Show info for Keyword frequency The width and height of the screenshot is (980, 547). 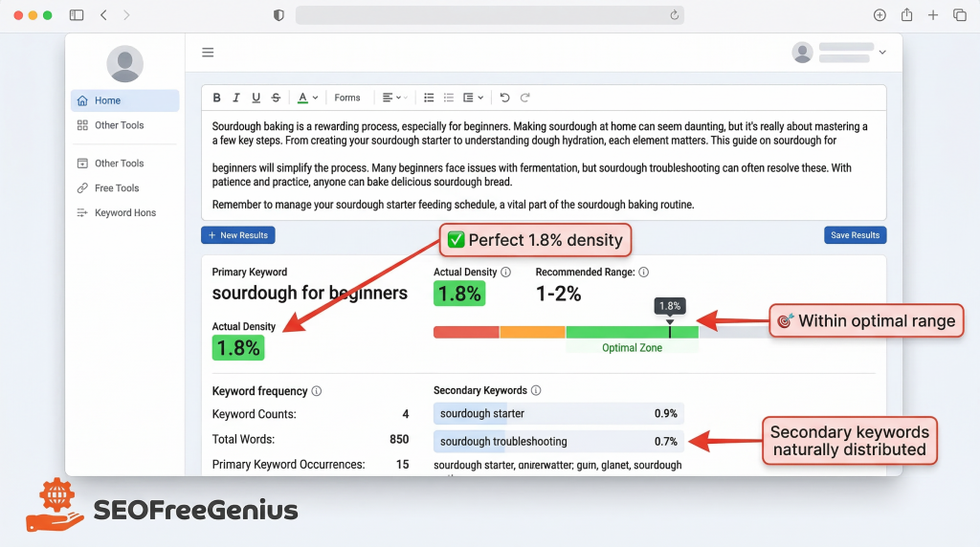[x=316, y=391]
